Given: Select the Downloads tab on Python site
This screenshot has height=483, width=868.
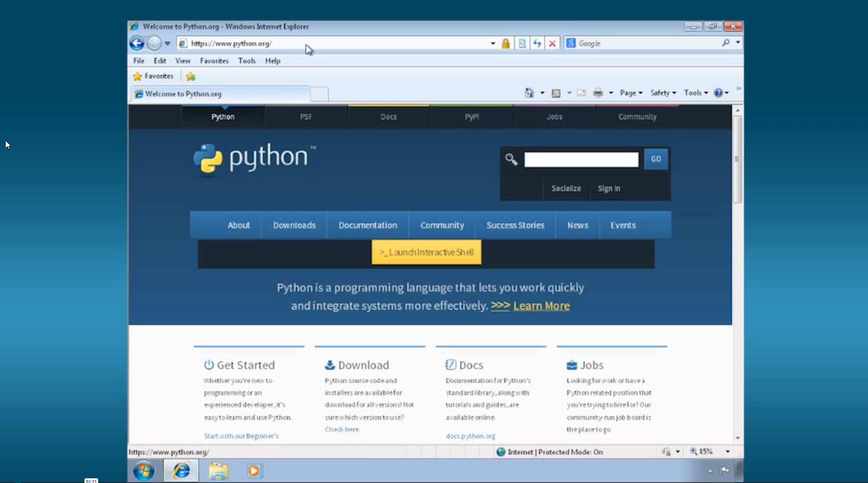Looking at the screenshot, I should (294, 225).
